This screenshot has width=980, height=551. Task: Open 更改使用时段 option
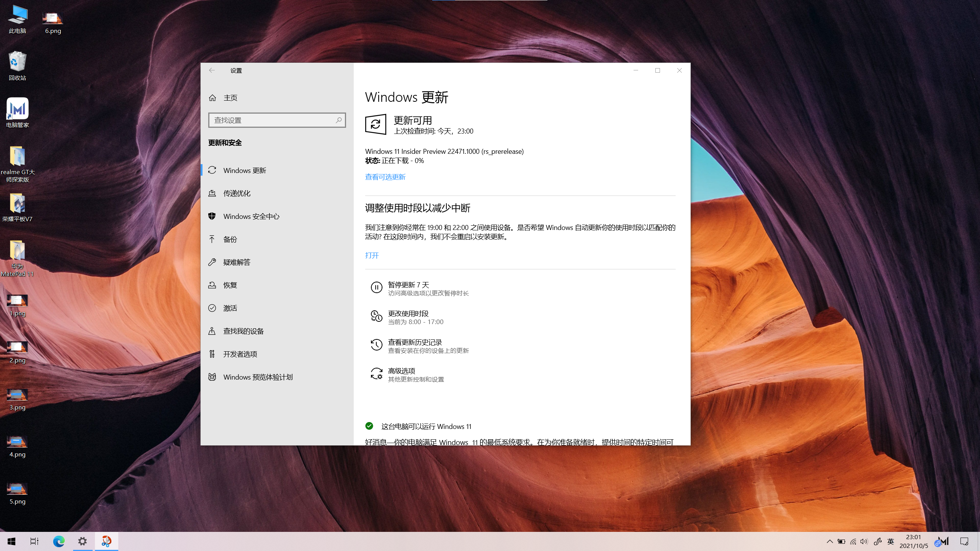(407, 317)
